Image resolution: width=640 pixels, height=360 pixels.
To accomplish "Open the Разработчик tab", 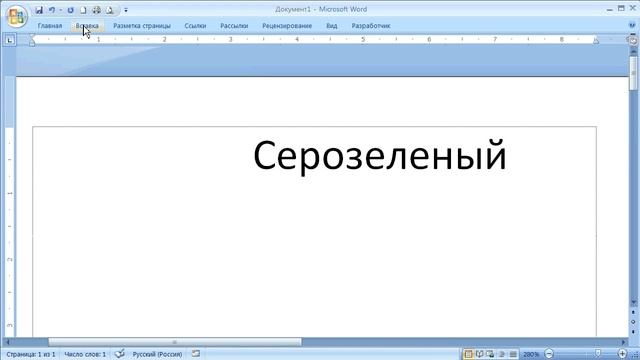I will [371, 26].
